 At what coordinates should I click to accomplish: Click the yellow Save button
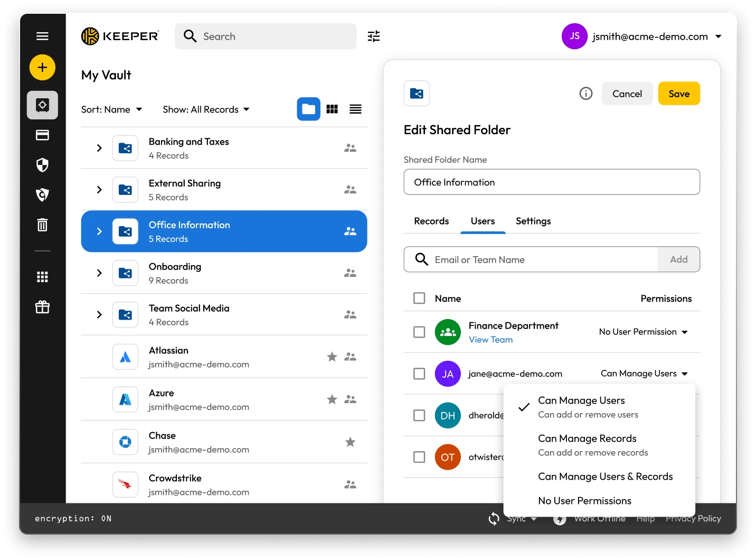(x=679, y=94)
